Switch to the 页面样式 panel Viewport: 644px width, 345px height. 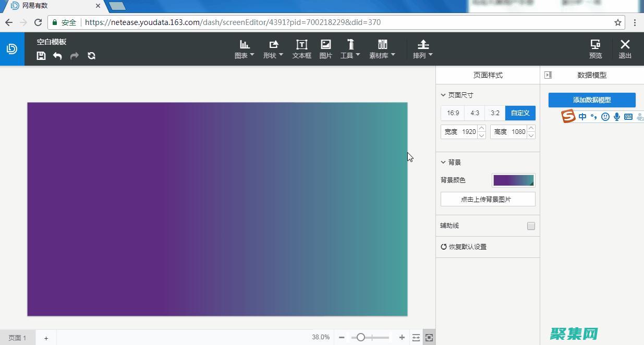point(487,75)
